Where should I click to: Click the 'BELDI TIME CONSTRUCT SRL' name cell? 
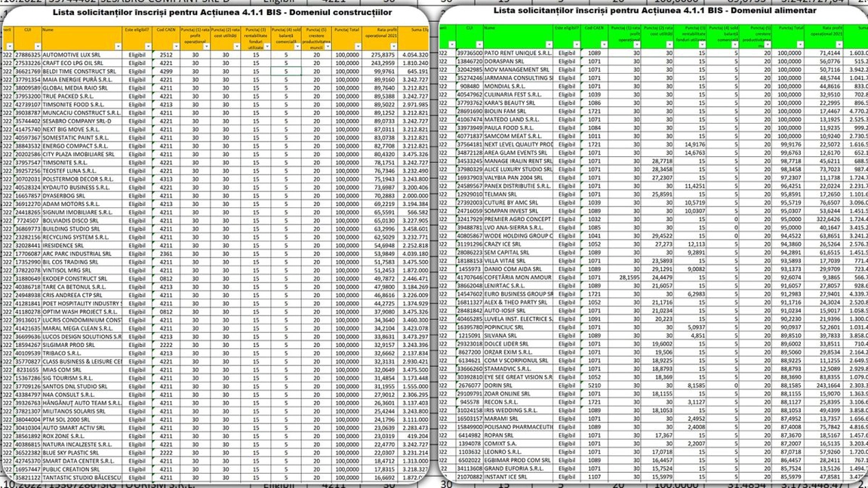coord(82,72)
